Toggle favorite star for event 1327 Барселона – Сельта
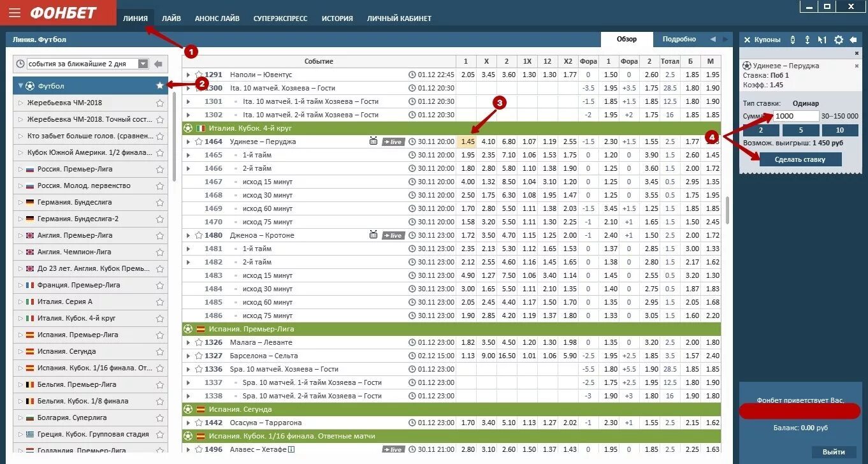 point(198,356)
